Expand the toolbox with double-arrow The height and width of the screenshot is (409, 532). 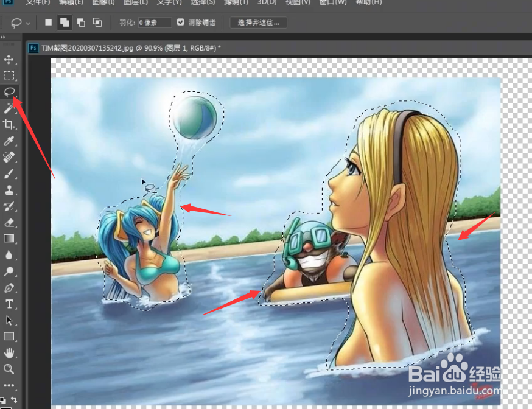pyautogui.click(x=3, y=37)
